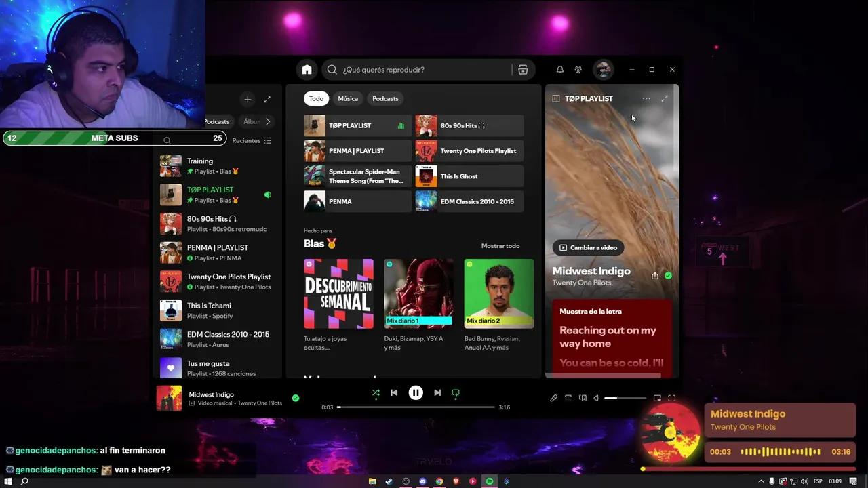This screenshot has width=868, height=488.
Task: Enter fullscreen from player bar
Action: pos(672,398)
